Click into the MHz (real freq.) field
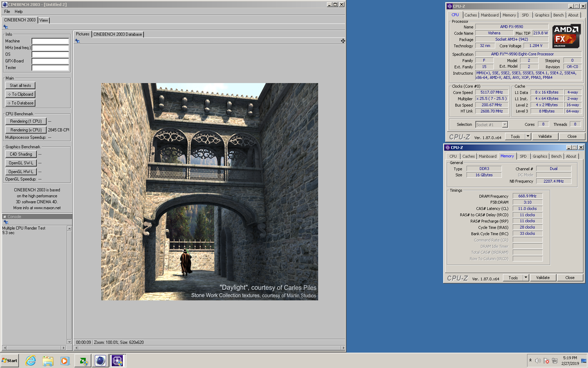The image size is (588, 368). click(50, 48)
